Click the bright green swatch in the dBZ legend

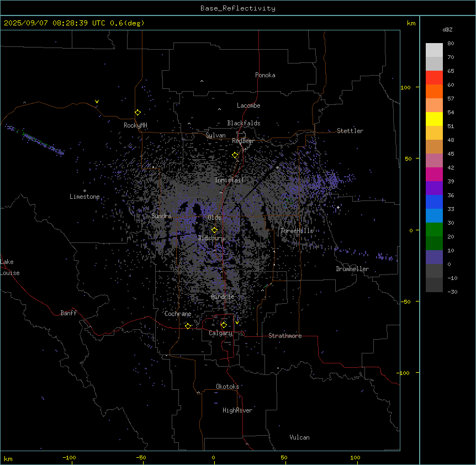click(434, 230)
